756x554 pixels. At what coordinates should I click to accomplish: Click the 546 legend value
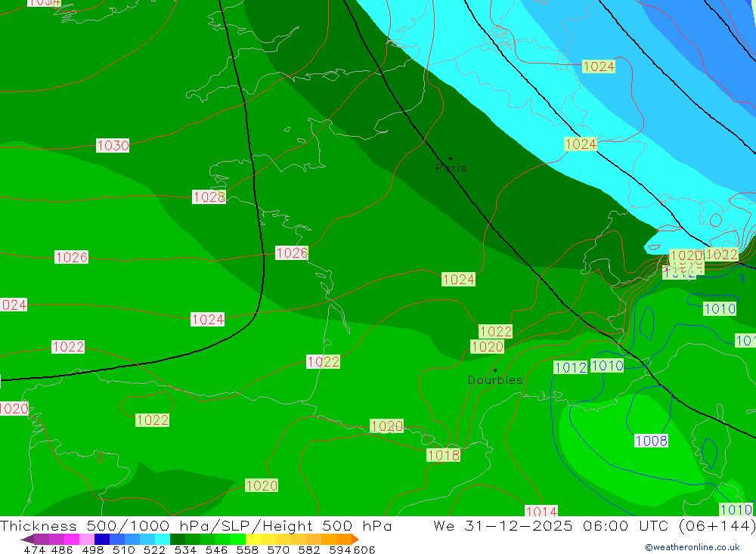[x=216, y=549]
